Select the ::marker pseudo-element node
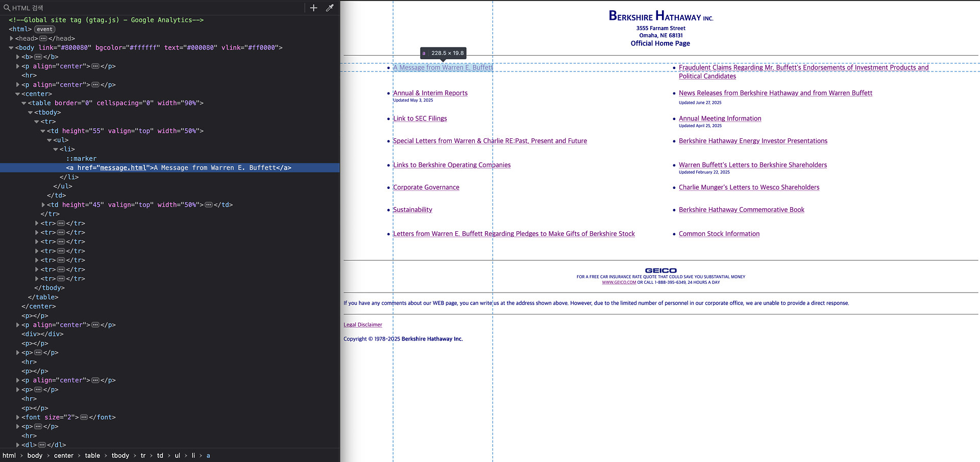The image size is (980, 462). [81, 158]
